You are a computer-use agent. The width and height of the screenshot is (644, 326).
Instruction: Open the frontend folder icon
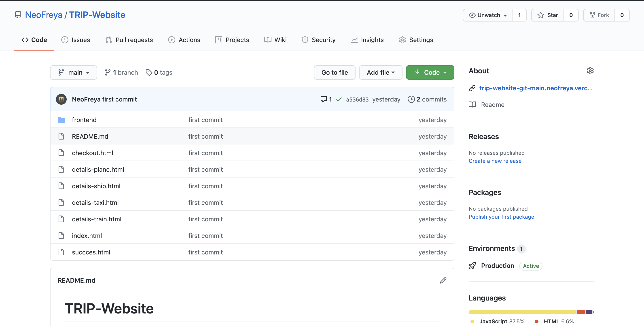coord(61,120)
